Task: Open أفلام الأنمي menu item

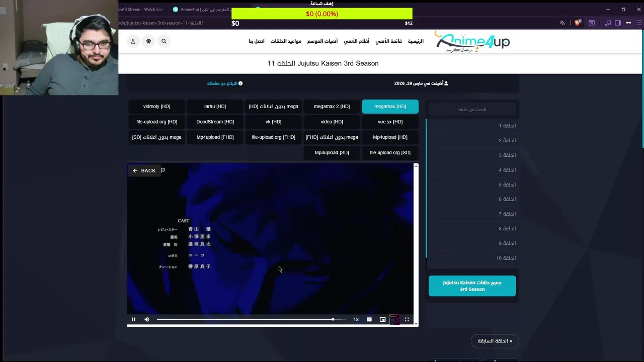Action: point(356,41)
